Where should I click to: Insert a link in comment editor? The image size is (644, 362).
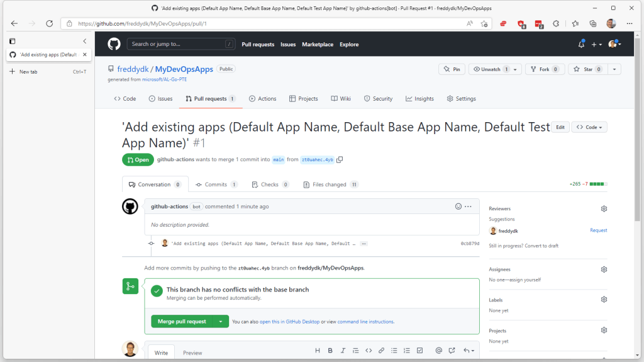point(382,351)
